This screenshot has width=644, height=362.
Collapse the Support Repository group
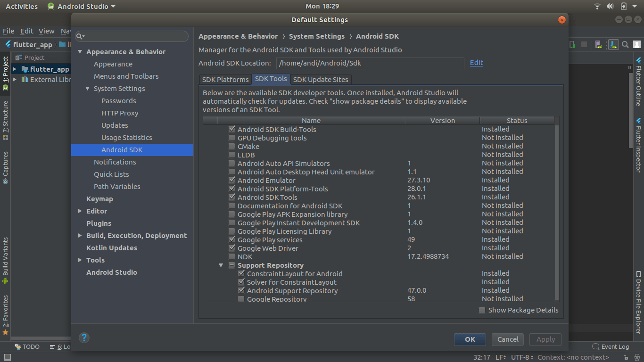[221, 265]
